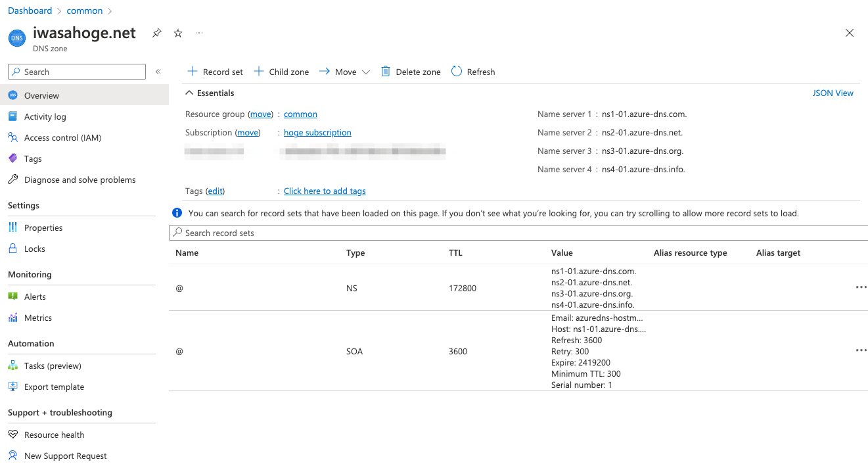Open JSON View of Essentials
This screenshot has width=868, height=474.
click(x=833, y=93)
